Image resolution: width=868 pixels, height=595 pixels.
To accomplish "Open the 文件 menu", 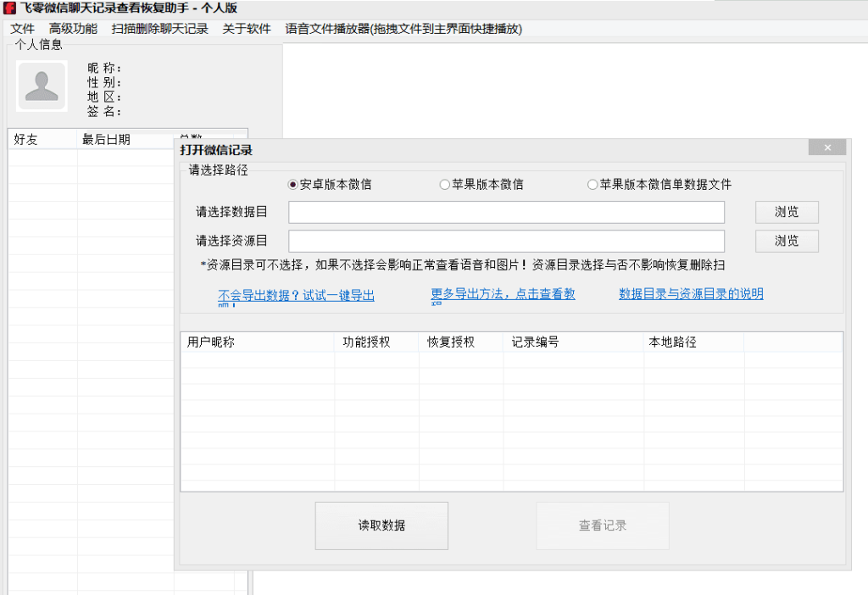I will click(x=21, y=28).
